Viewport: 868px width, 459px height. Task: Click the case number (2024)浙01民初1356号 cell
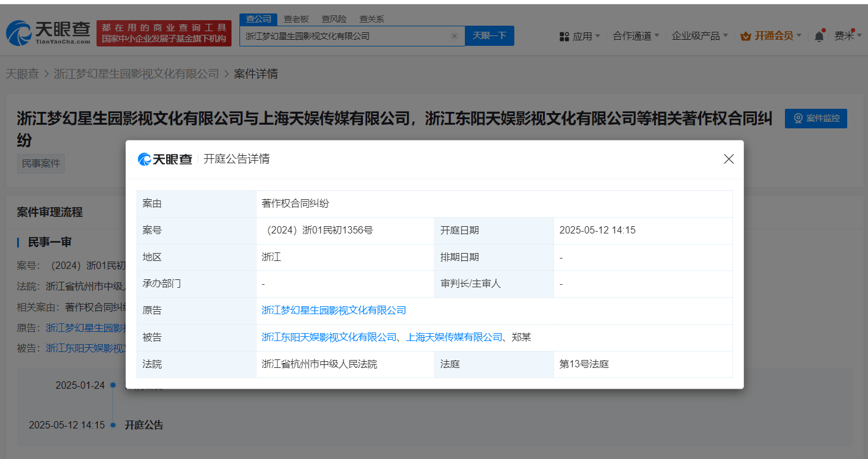pos(345,230)
